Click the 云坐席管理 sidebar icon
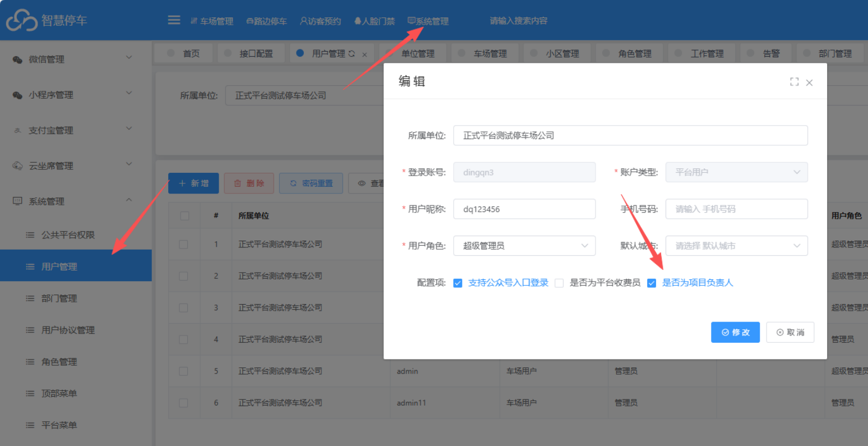 click(x=17, y=166)
